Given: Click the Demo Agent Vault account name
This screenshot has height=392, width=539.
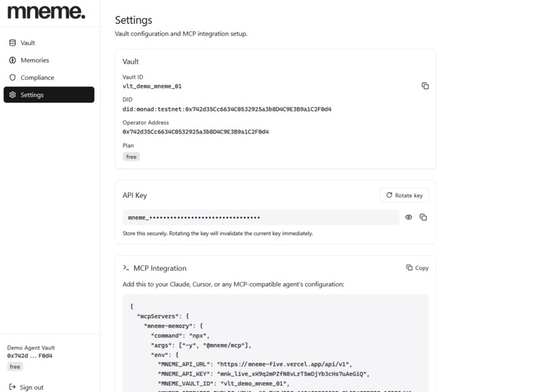Looking at the screenshot, I should [31, 348].
